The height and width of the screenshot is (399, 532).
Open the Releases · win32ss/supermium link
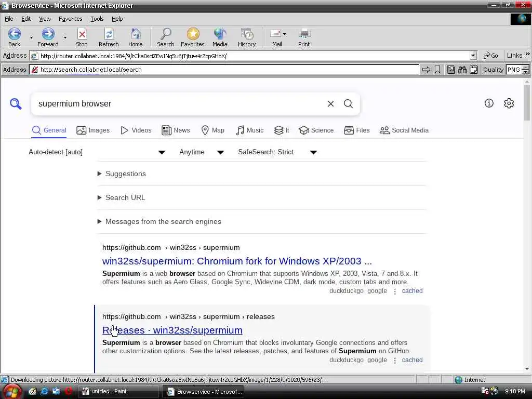pos(172,330)
